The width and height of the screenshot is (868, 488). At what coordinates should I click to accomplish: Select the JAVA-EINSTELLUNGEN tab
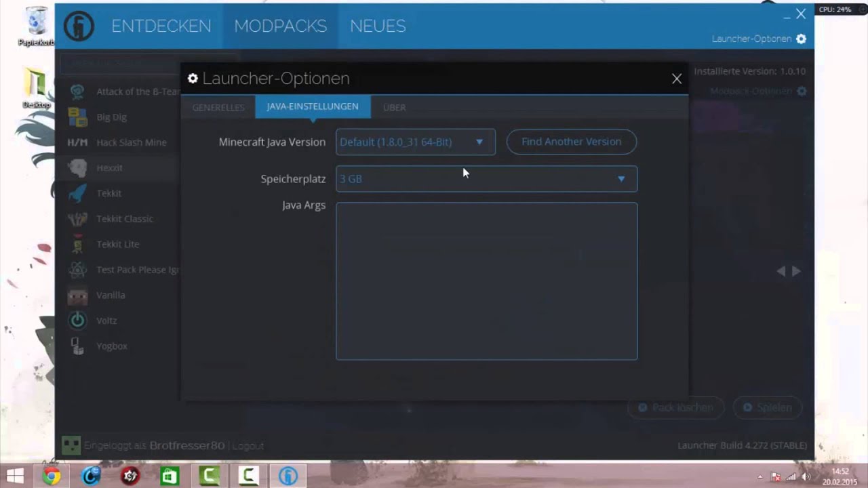coord(313,106)
